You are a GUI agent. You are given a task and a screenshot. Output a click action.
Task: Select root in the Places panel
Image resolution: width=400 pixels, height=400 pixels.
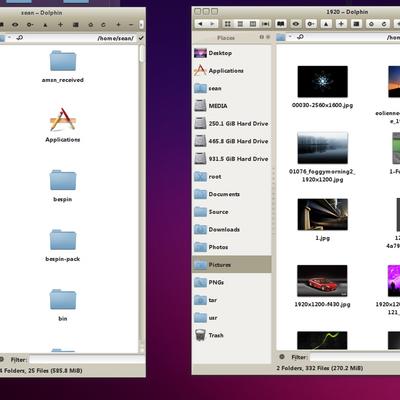[232, 177]
